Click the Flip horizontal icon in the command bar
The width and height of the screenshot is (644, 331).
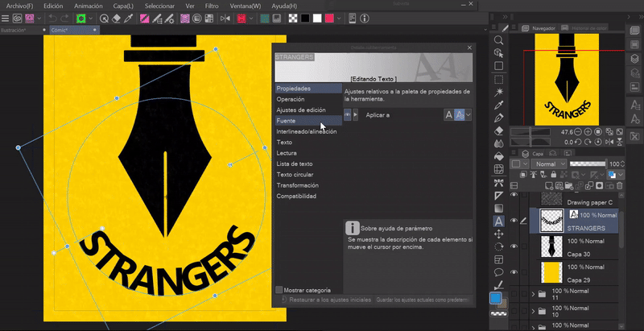tap(225, 19)
